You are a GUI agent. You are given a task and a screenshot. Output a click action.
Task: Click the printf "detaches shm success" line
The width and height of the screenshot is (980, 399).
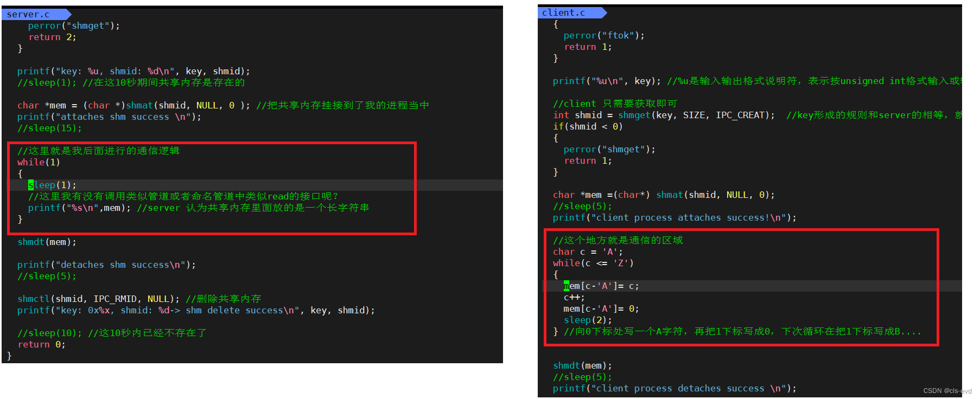[106, 265]
